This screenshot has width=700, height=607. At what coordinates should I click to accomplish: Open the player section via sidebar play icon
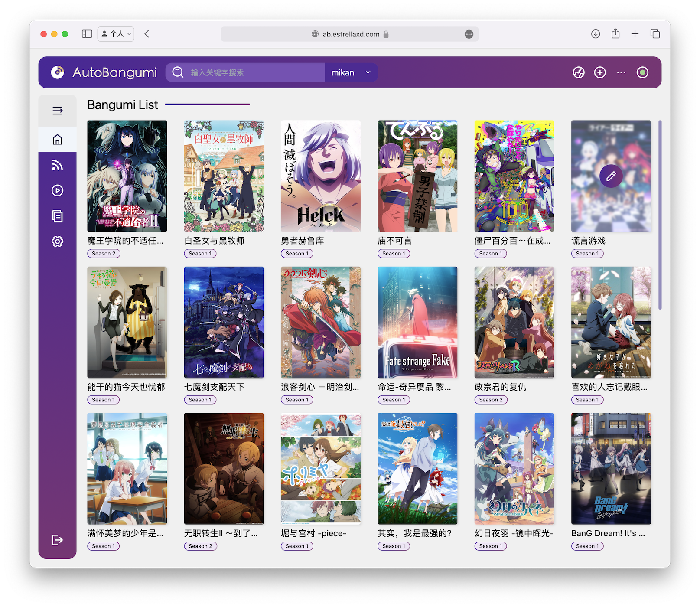coord(57,190)
